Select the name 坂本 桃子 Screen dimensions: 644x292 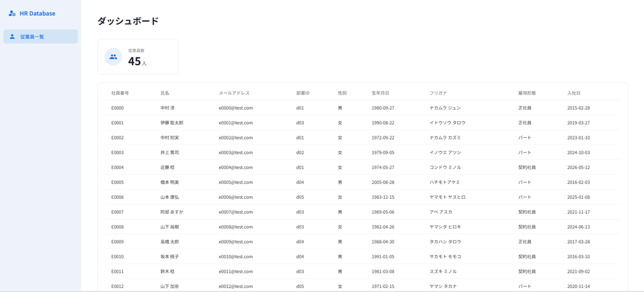pyautogui.click(x=170, y=257)
